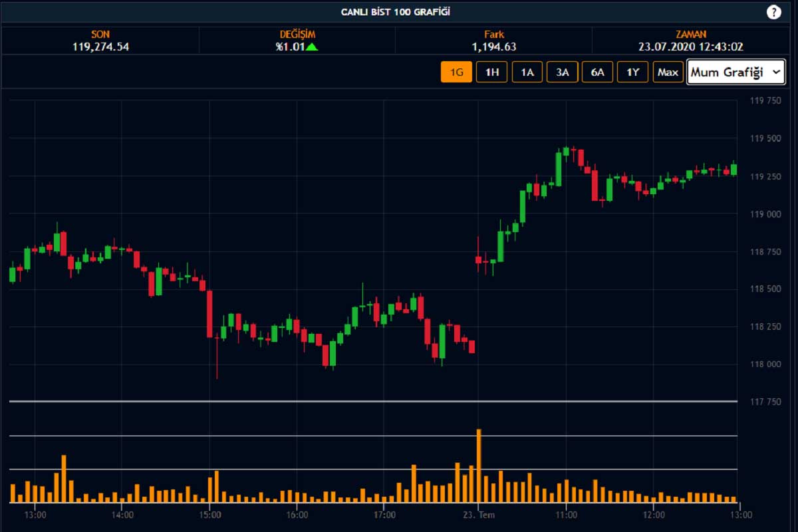Click the 23. Tem date axis label
Viewport: 798px width, 532px height.
(479, 515)
